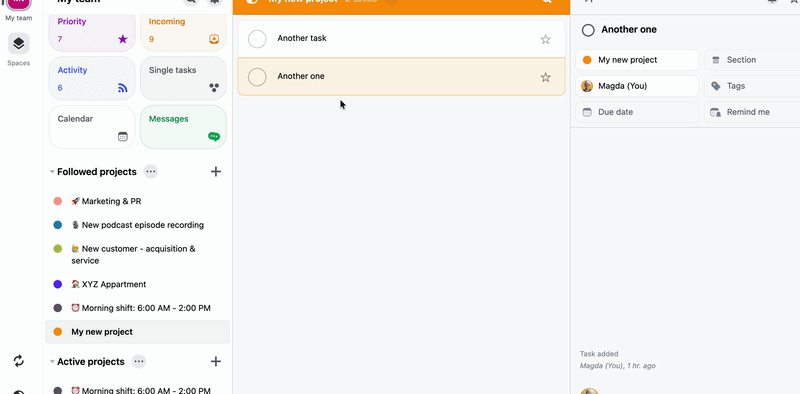Screen dimensions: 800x394
Task: Open Priority view with the star icon
Action: point(92,31)
